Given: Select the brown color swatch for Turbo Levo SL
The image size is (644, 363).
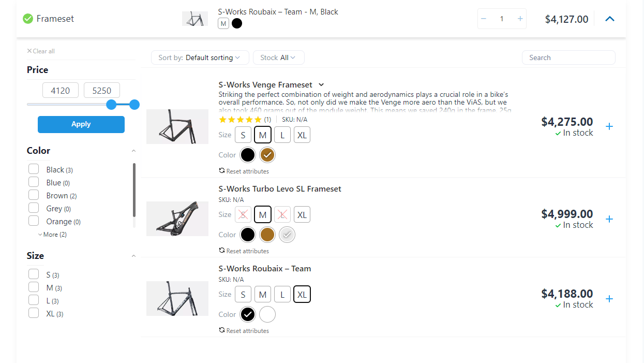Looking at the screenshot, I should [267, 234].
